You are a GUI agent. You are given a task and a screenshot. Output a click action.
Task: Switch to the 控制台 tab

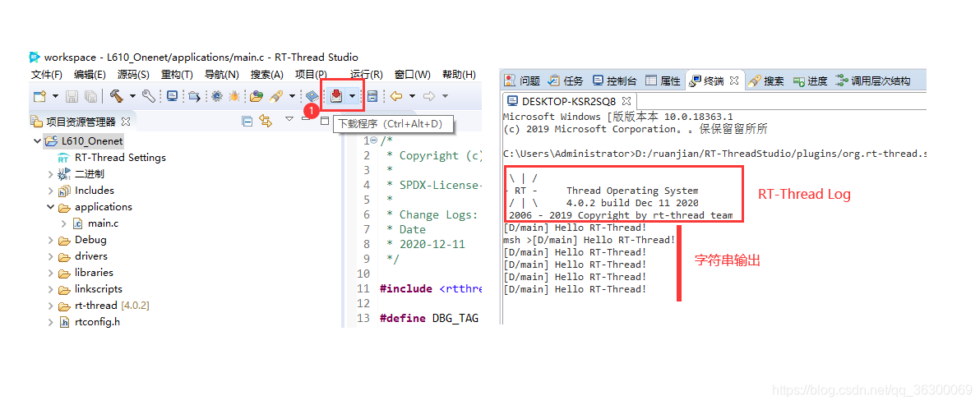point(615,81)
